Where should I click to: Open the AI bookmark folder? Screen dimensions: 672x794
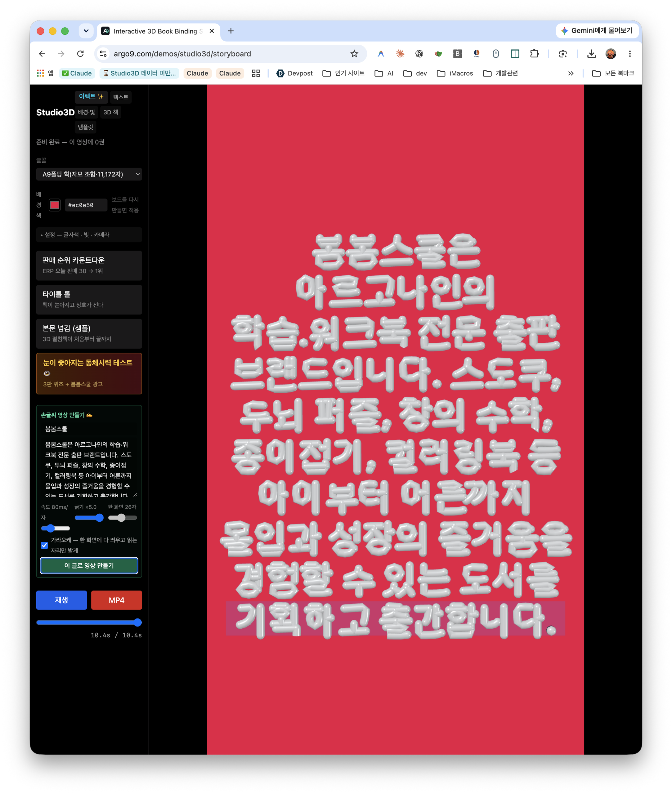pyautogui.click(x=384, y=73)
